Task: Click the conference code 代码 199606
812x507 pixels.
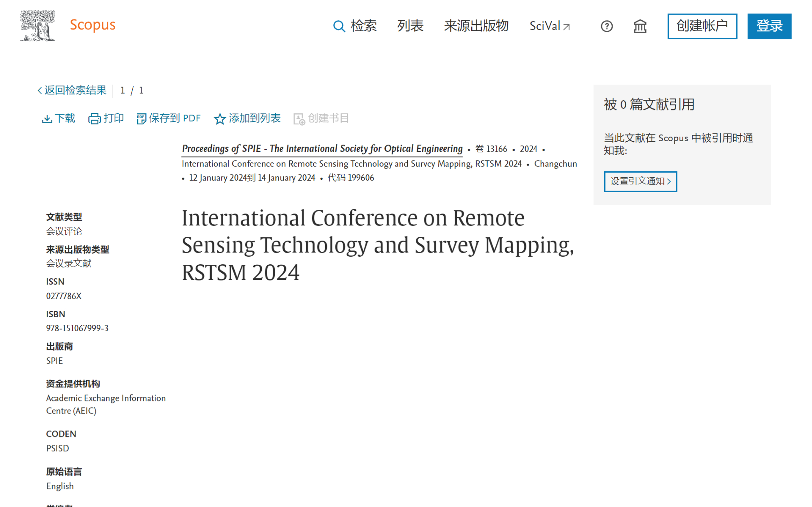Action: 351,178
